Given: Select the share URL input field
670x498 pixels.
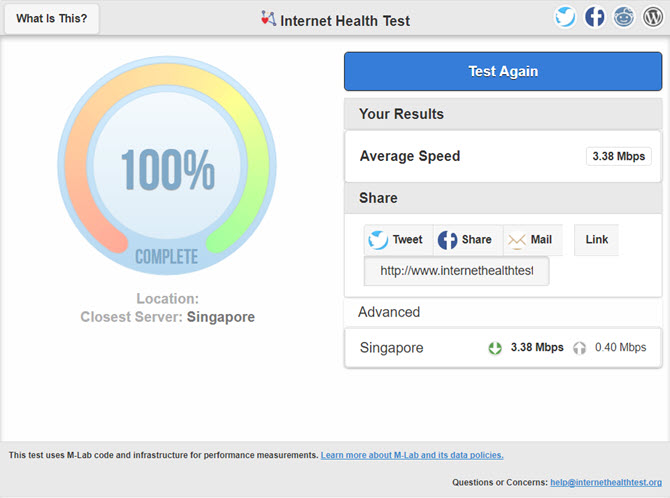Looking at the screenshot, I should (x=456, y=271).
